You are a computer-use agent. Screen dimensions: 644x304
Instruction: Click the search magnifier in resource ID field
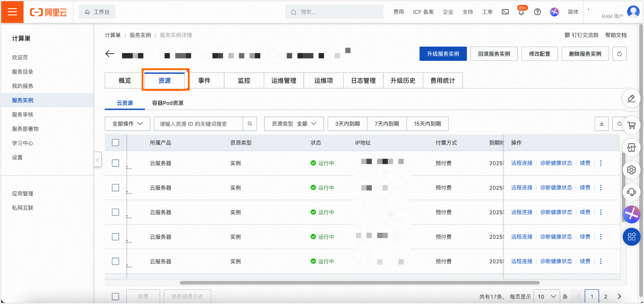tap(250, 124)
